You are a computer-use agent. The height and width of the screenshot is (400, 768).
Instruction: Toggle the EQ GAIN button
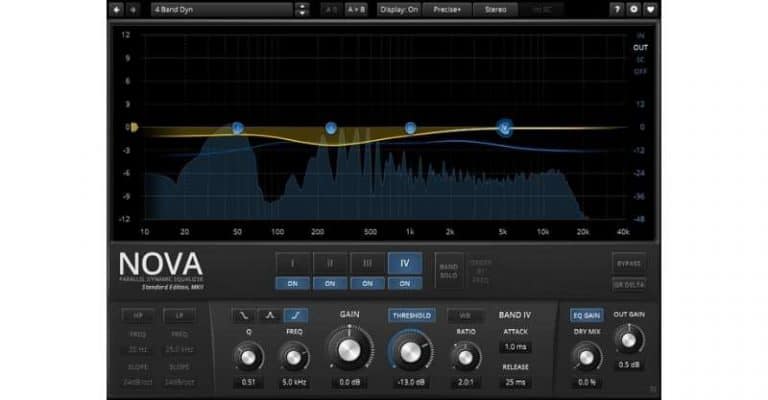pos(586,315)
